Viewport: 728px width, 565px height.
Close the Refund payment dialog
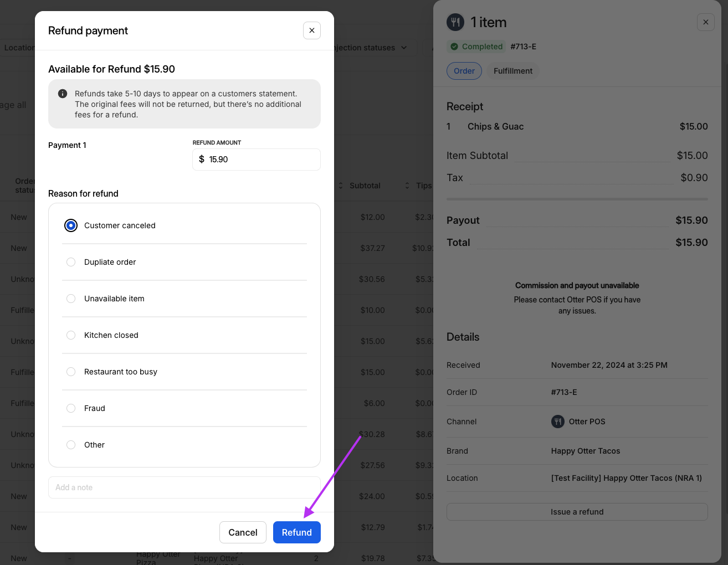(312, 30)
